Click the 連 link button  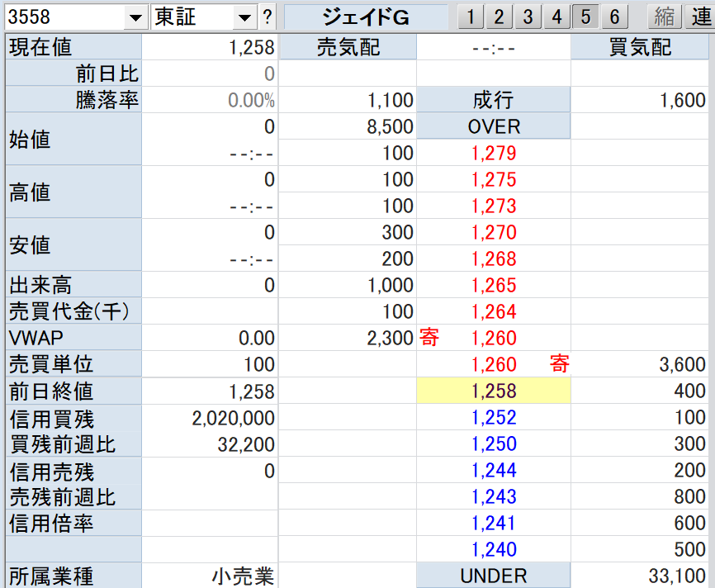click(701, 17)
